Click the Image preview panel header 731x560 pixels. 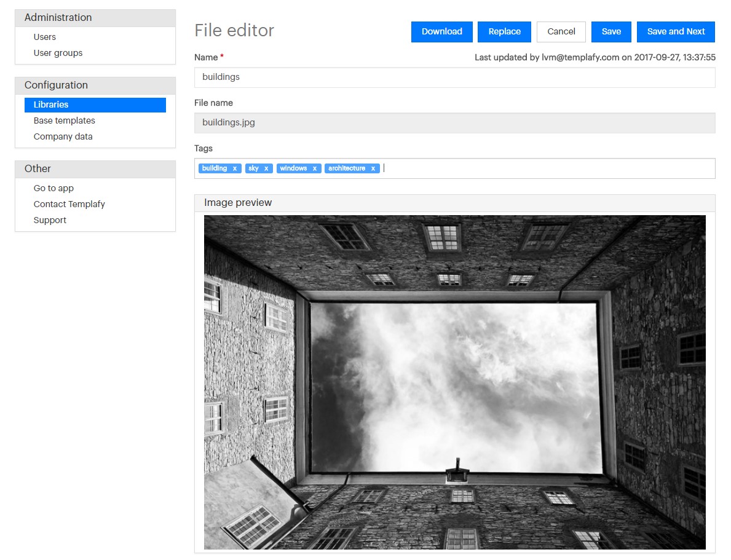tap(454, 203)
